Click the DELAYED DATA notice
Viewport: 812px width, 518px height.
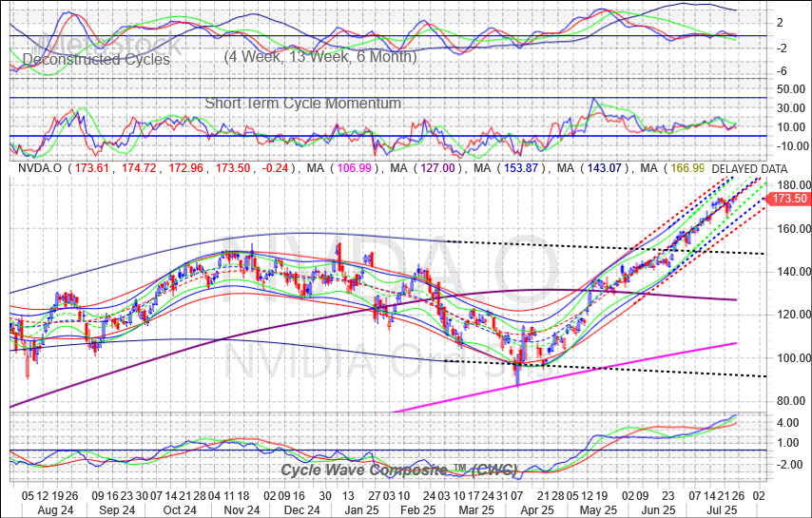pyautogui.click(x=749, y=168)
